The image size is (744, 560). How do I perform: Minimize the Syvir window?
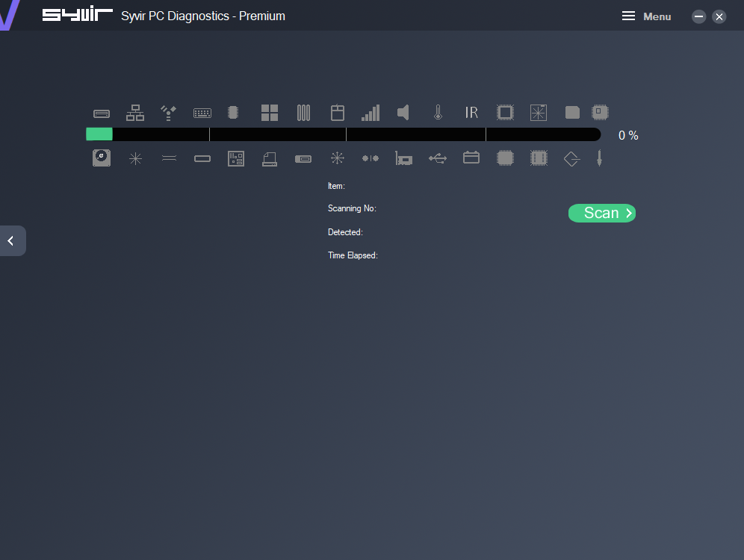tap(698, 16)
